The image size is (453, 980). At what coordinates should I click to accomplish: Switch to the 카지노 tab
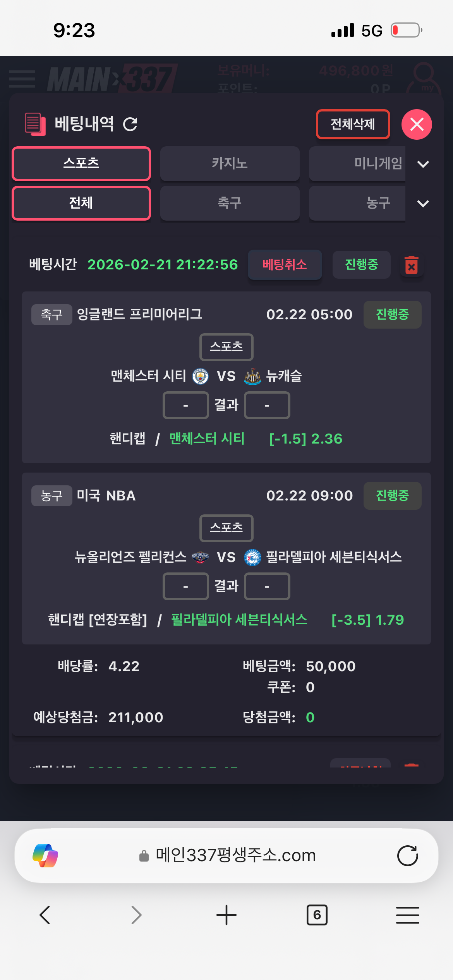coord(230,163)
